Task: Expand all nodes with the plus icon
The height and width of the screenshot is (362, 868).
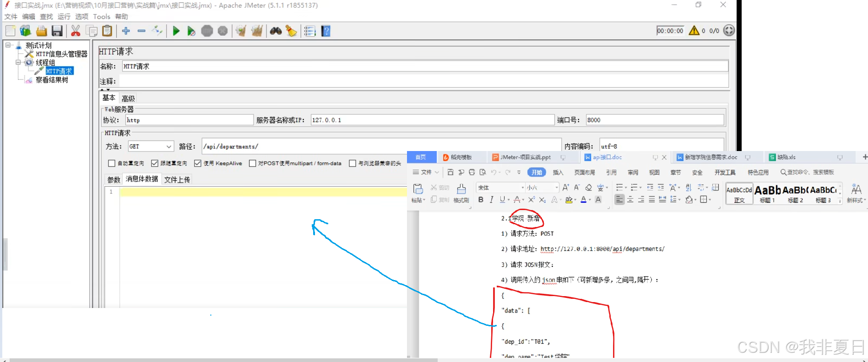Action: tap(126, 31)
